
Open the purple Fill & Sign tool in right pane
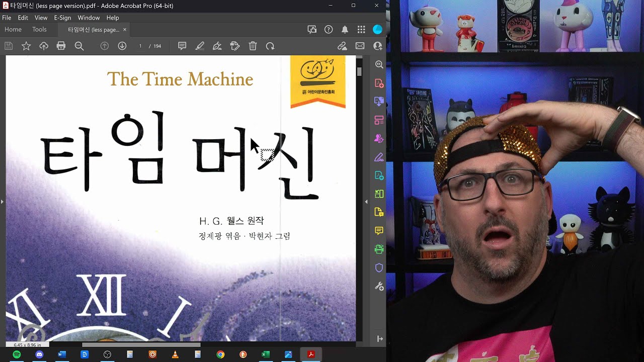(379, 157)
